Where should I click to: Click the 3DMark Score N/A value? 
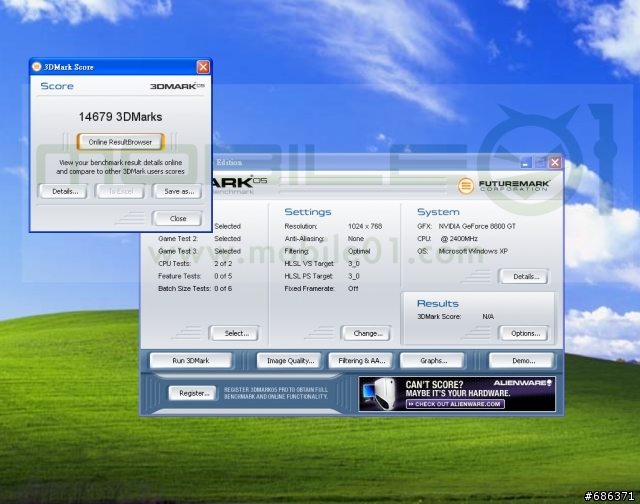488,316
